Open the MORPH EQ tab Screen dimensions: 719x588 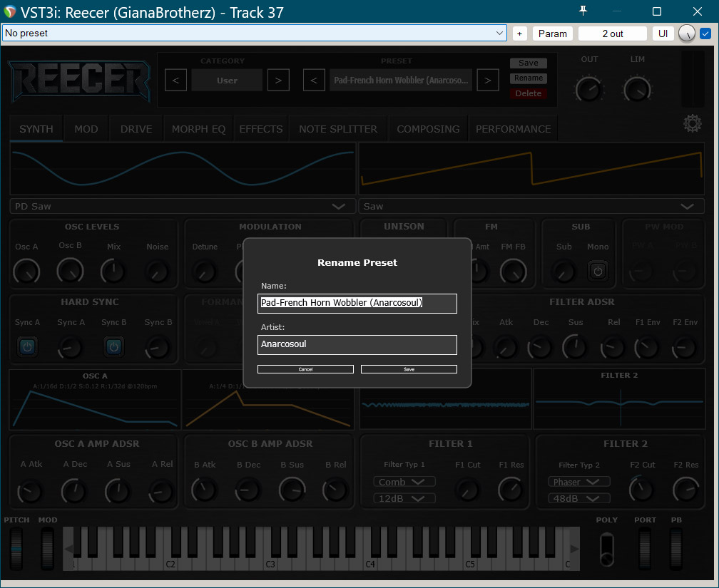[x=198, y=129]
